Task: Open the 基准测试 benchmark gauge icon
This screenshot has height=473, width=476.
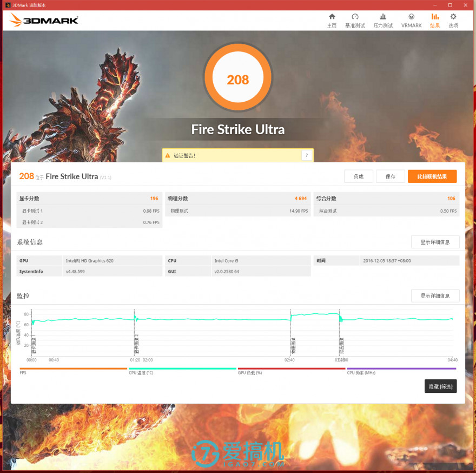Action: pyautogui.click(x=355, y=17)
